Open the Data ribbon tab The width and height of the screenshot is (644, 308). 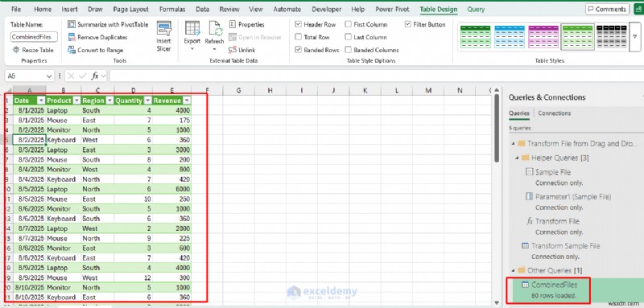pyautogui.click(x=202, y=10)
